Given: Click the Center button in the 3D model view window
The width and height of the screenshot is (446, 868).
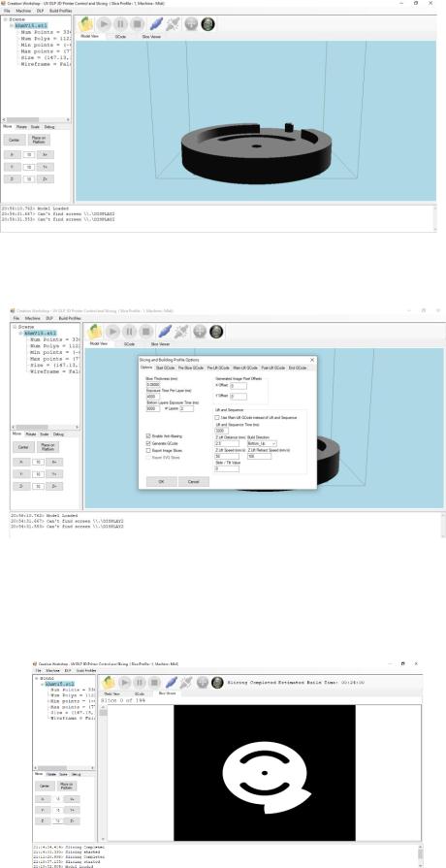Looking at the screenshot, I should (15, 140).
